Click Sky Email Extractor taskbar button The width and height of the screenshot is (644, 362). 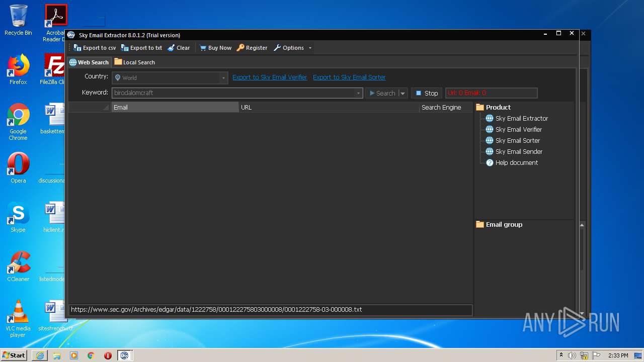(124, 355)
